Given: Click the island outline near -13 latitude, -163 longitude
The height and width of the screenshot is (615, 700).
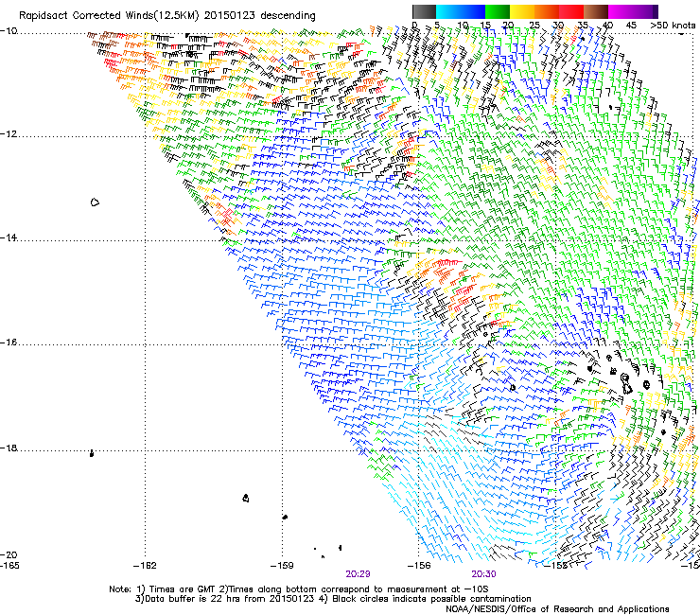Looking at the screenshot, I should [x=95, y=202].
